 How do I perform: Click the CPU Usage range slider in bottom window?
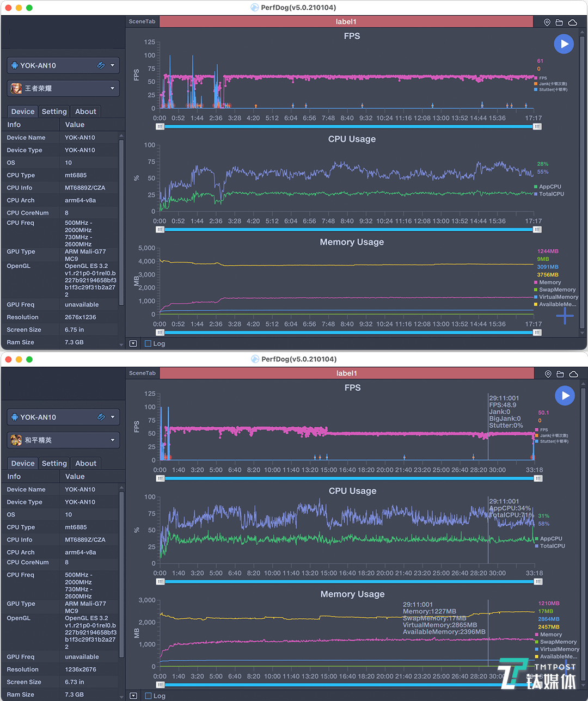tap(349, 582)
